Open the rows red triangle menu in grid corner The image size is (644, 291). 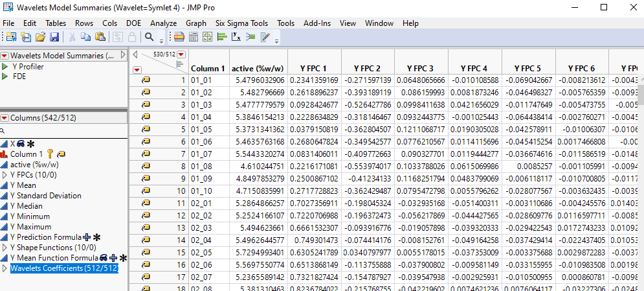[x=137, y=69]
